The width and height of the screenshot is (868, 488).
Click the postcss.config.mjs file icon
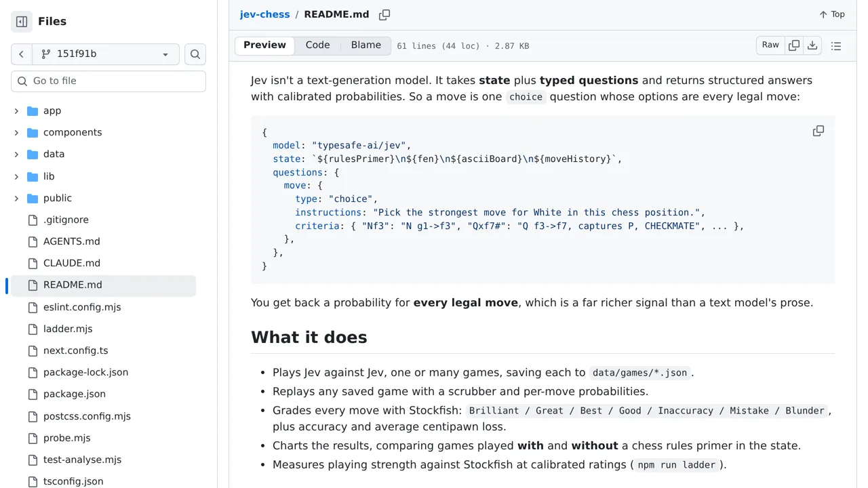(x=33, y=416)
